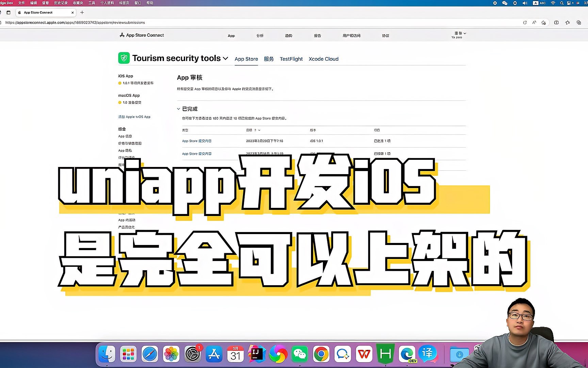Switch to the App Store tab
Viewport: 588px width, 368px height.
click(246, 59)
